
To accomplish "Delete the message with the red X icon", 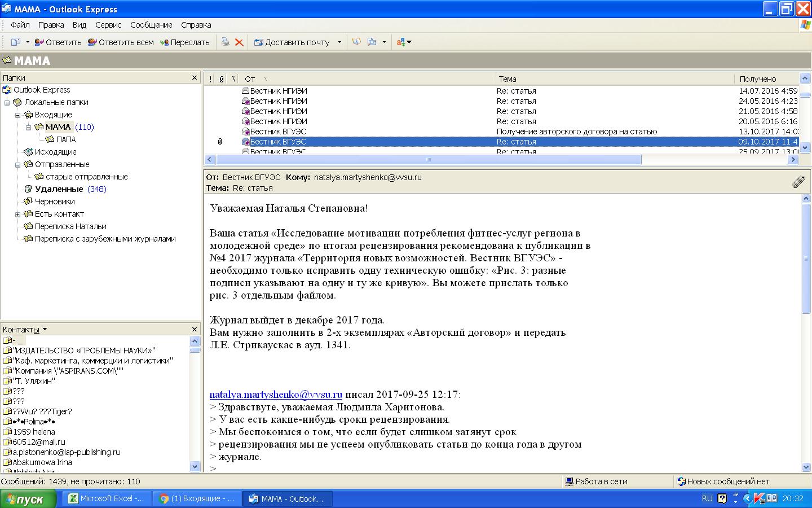I will coord(239,42).
